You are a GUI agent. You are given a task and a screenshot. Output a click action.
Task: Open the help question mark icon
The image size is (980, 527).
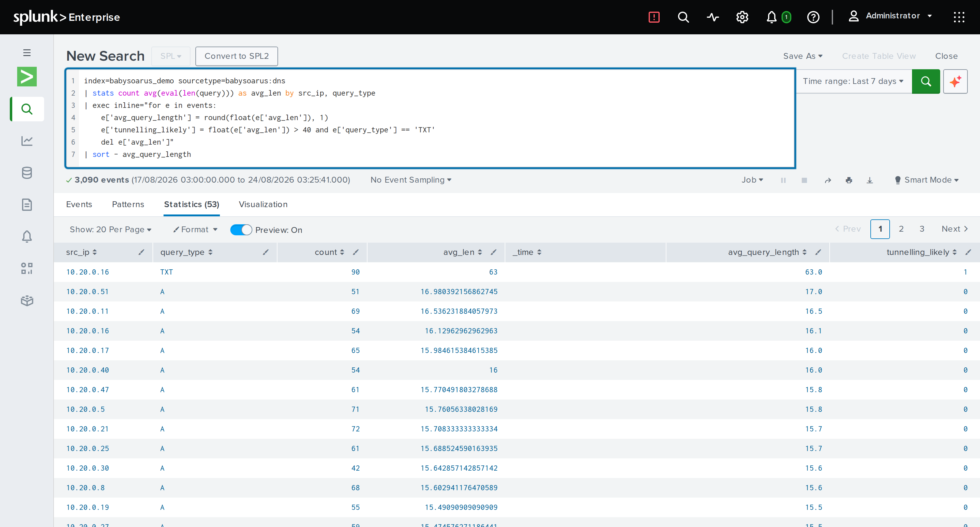813,17
